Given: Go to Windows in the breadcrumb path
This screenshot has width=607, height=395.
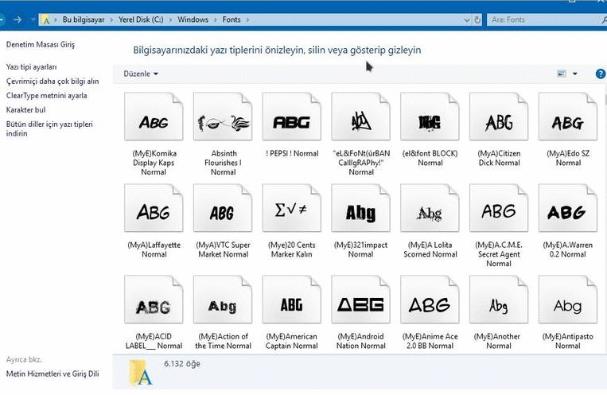Looking at the screenshot, I should (193, 19).
